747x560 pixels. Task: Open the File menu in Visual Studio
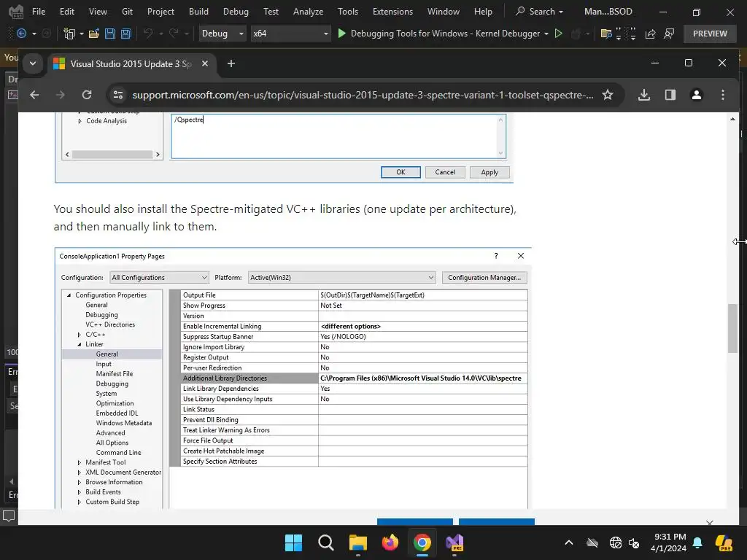pos(39,12)
